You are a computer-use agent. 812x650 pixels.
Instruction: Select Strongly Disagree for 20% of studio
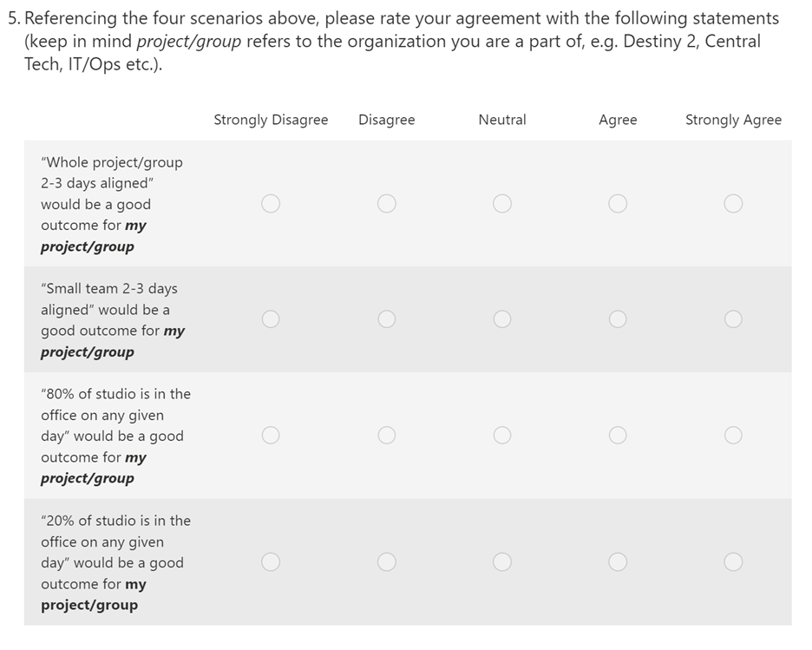coord(271,562)
